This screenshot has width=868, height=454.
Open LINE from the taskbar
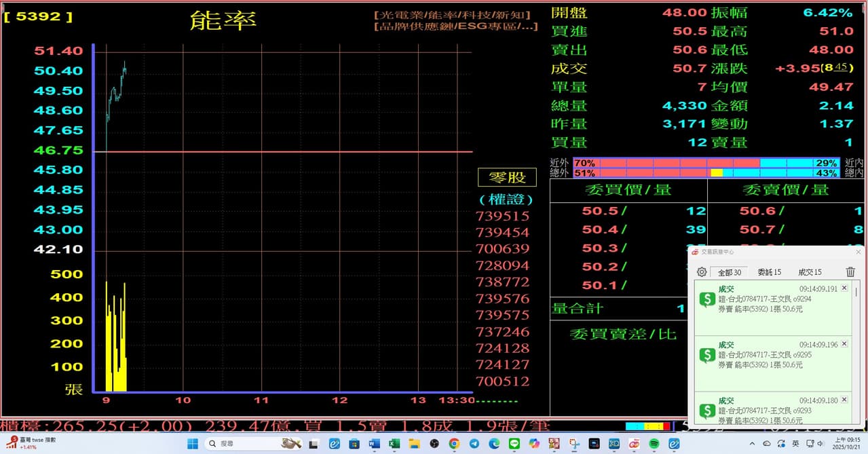[514, 444]
